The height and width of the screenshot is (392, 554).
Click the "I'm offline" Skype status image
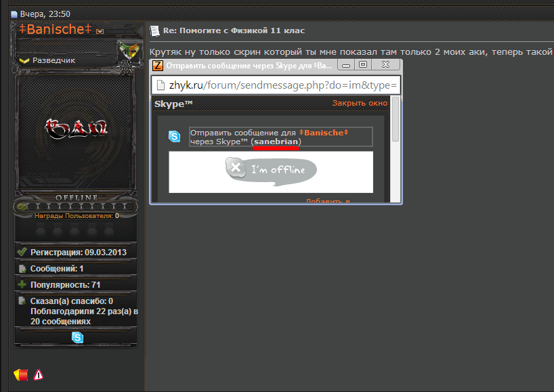click(271, 170)
